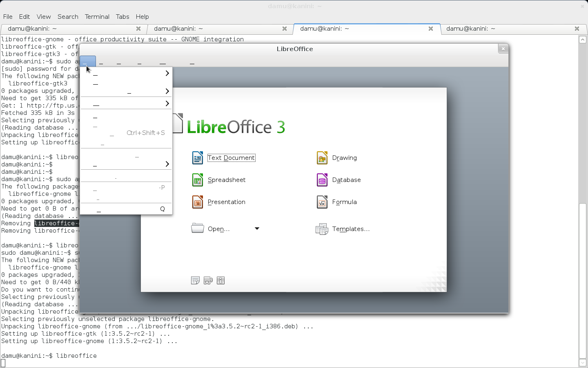Click the get-more-templates document icon

point(195,280)
